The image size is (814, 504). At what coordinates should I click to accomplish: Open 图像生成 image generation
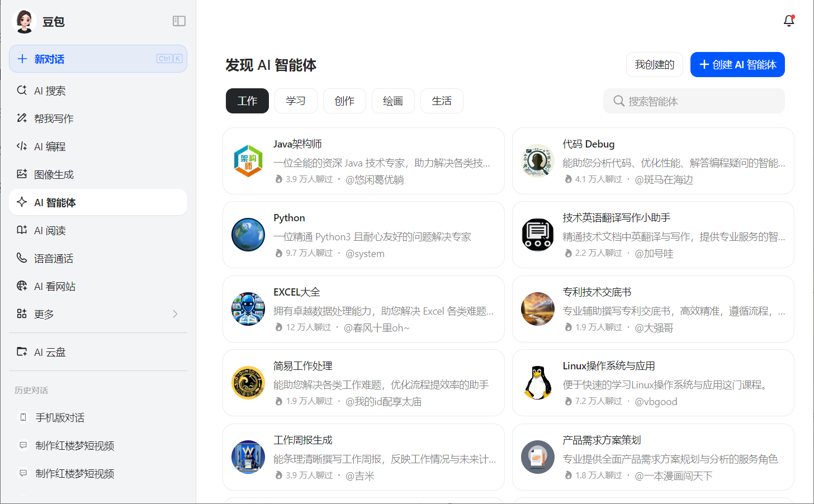[54, 174]
